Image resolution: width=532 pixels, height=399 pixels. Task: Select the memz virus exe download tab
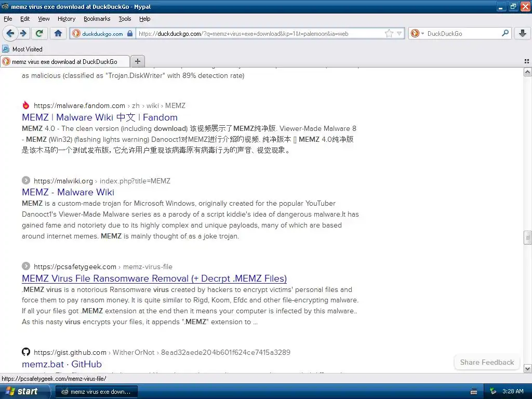point(64,61)
